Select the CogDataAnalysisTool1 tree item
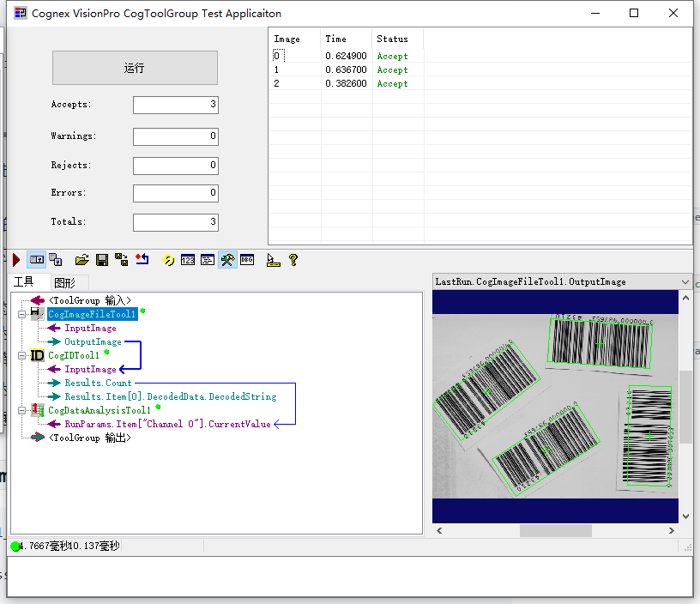 coord(100,410)
